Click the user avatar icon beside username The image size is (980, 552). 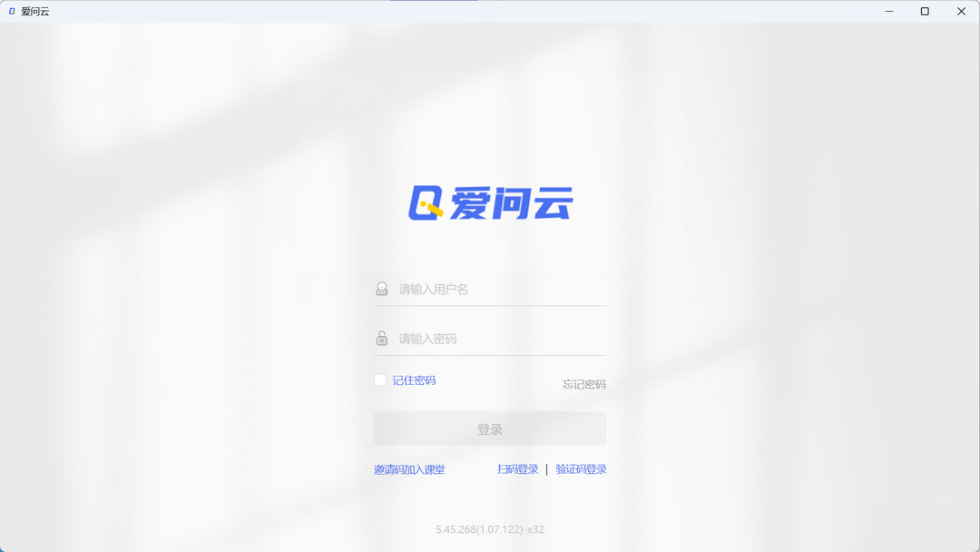[382, 289]
